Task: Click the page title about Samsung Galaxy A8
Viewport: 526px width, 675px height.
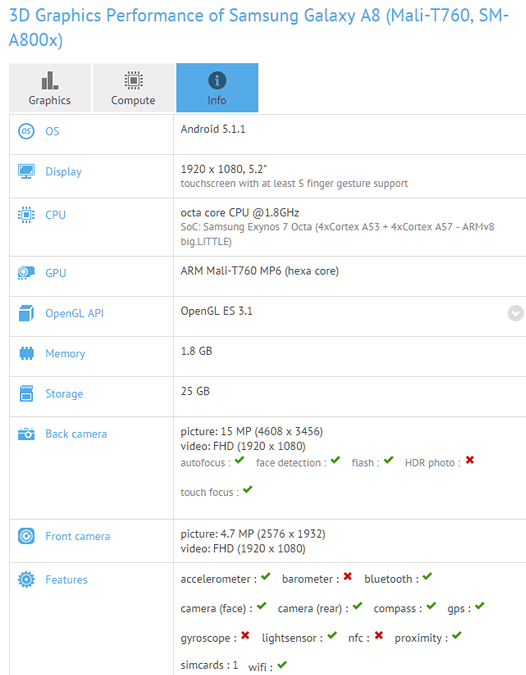Action: point(259,28)
